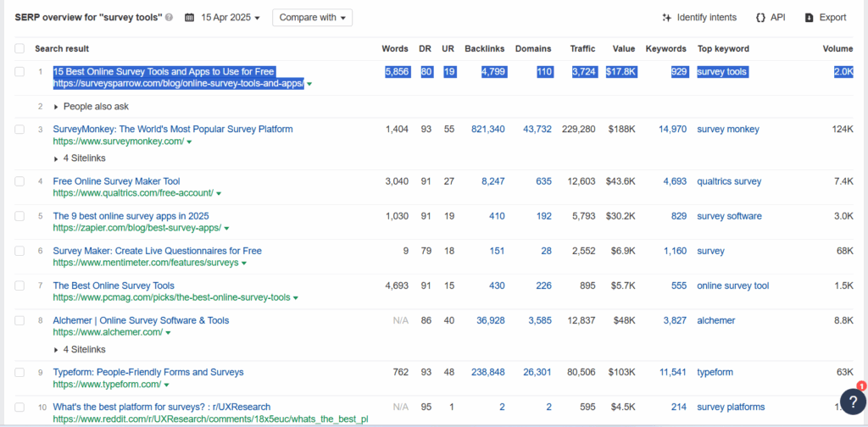Open dropdown arrow after typeform.com URL
This screenshot has width=868, height=427.
(167, 385)
